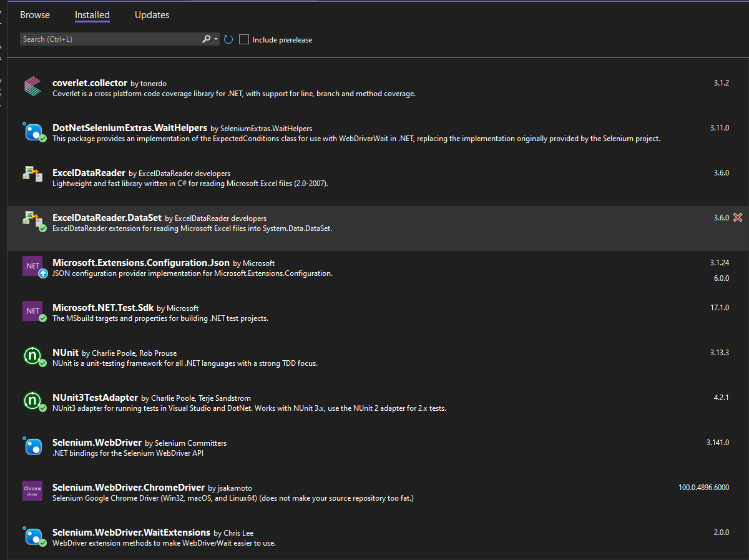Select DotNetSeleniumExtras.WaitHelpers package name
749x560 pixels.
point(130,127)
